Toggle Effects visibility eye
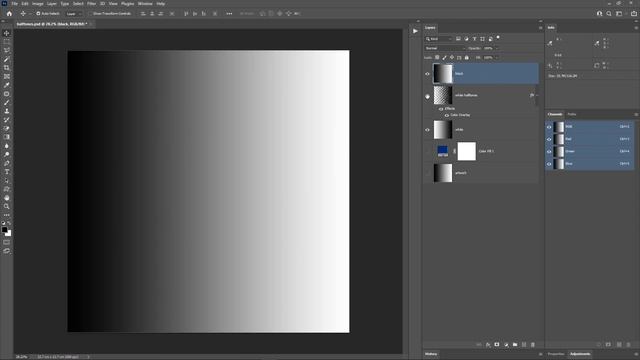Viewport: 640px width, 360px height. (x=441, y=109)
